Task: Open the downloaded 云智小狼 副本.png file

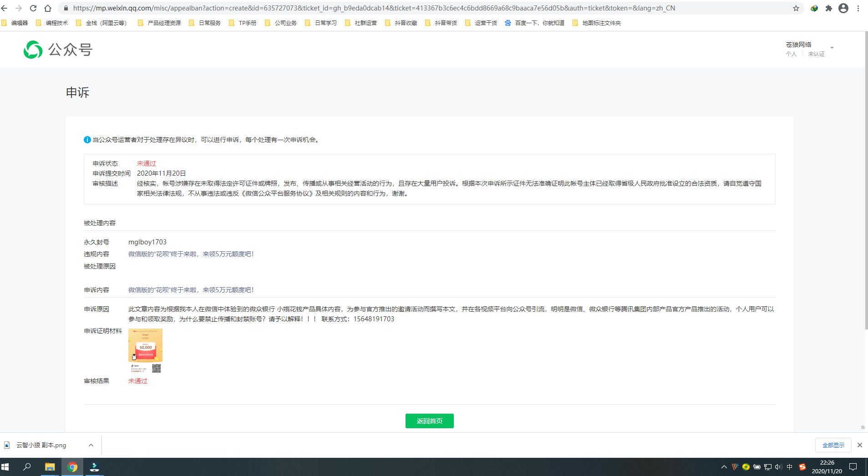Action: point(41,445)
